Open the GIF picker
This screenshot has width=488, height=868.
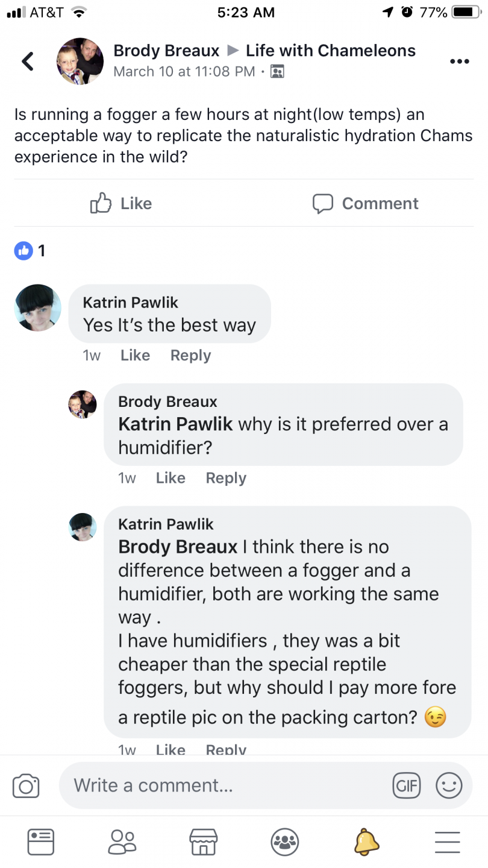pos(406,785)
